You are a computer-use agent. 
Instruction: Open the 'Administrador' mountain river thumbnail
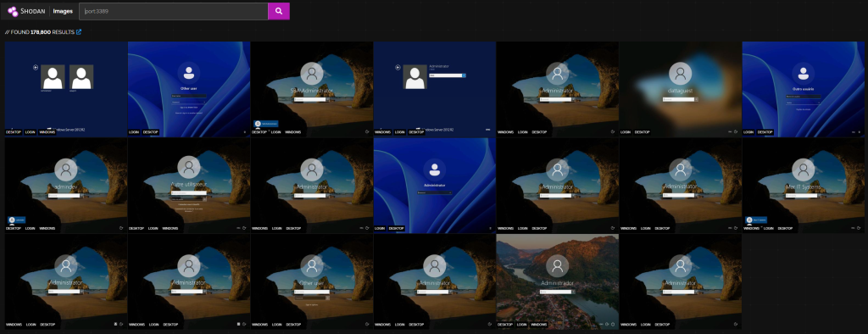pos(558,281)
